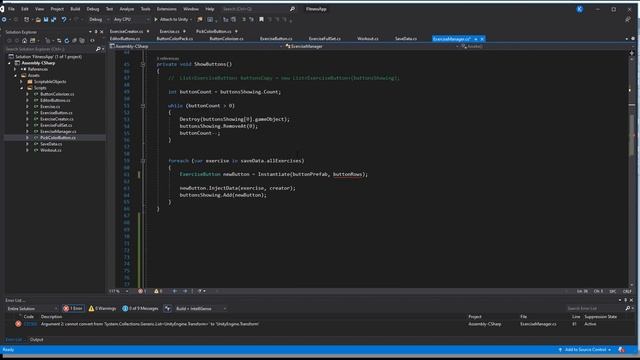Click the Open File toolbar icon

point(38,19)
